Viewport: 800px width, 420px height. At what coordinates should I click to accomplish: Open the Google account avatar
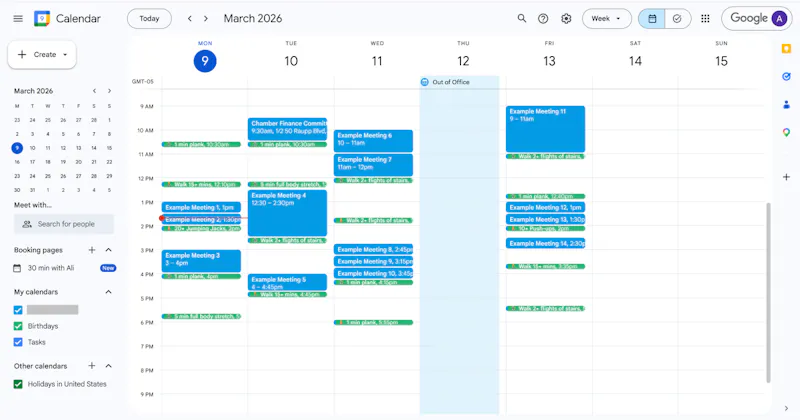pos(779,18)
